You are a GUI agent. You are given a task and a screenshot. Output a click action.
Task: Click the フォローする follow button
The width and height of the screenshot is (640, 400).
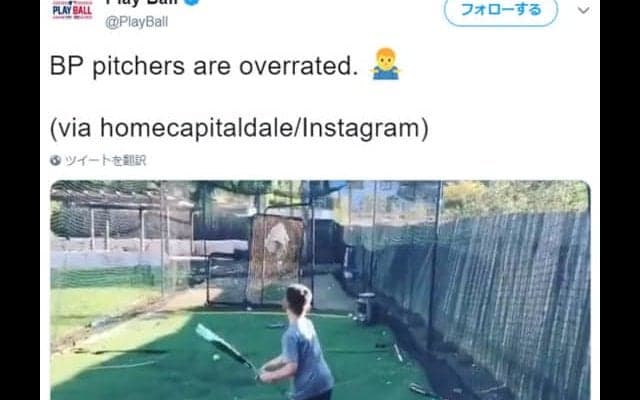(501, 11)
